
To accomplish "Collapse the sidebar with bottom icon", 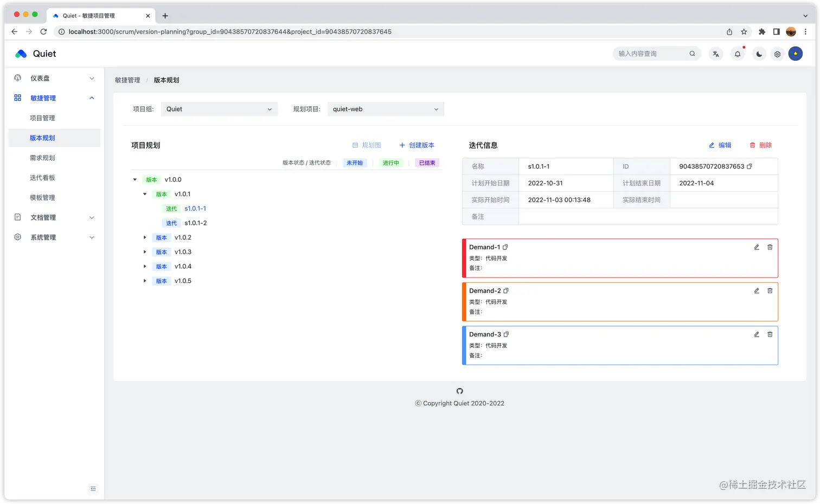I will click(93, 489).
